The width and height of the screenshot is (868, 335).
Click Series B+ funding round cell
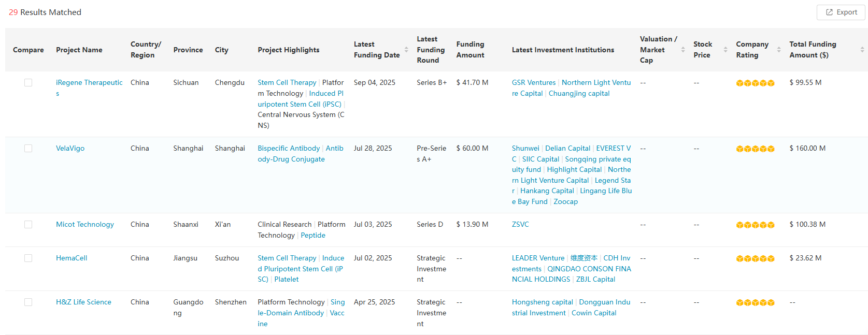[432, 82]
